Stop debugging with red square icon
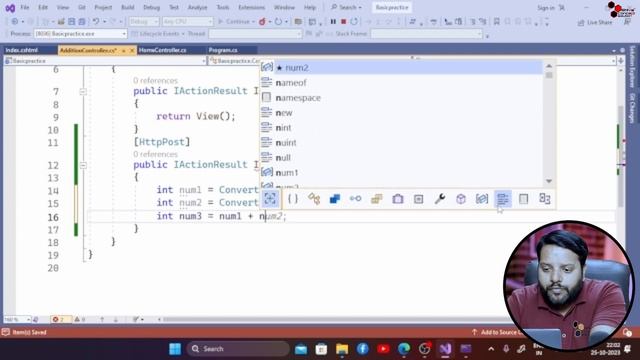The height and width of the screenshot is (360, 640). click(x=343, y=21)
